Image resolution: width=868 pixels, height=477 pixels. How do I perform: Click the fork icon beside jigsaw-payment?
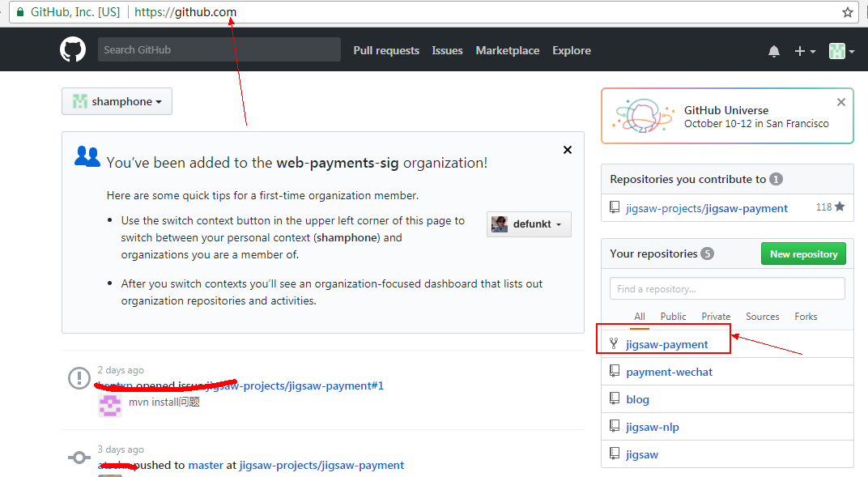614,343
